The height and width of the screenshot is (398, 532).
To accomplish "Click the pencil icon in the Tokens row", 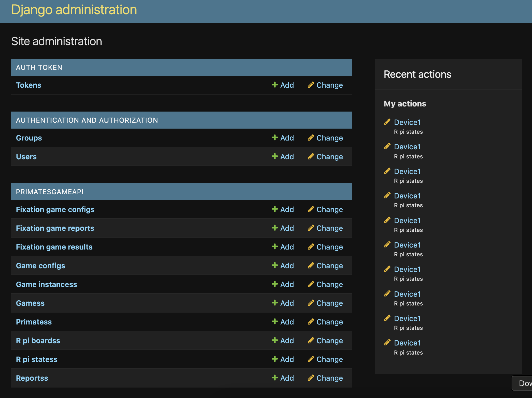I will click(311, 85).
